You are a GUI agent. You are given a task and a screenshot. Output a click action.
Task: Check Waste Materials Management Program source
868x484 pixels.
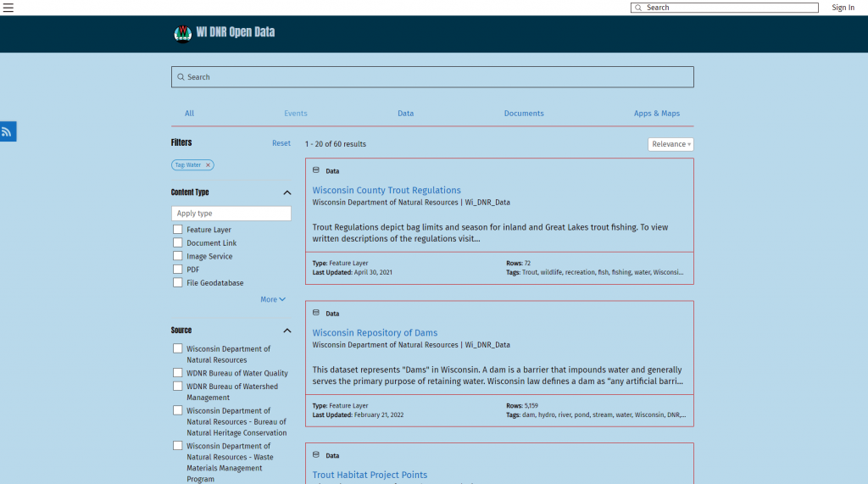pyautogui.click(x=178, y=446)
